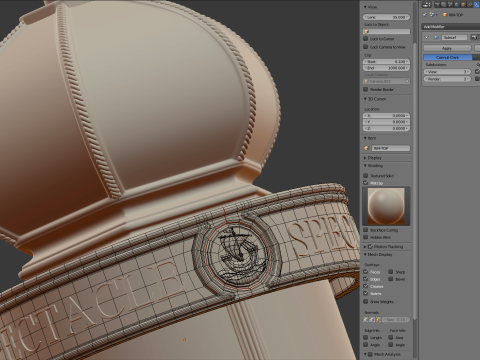Enable Face Info Area checkbox

390,337
